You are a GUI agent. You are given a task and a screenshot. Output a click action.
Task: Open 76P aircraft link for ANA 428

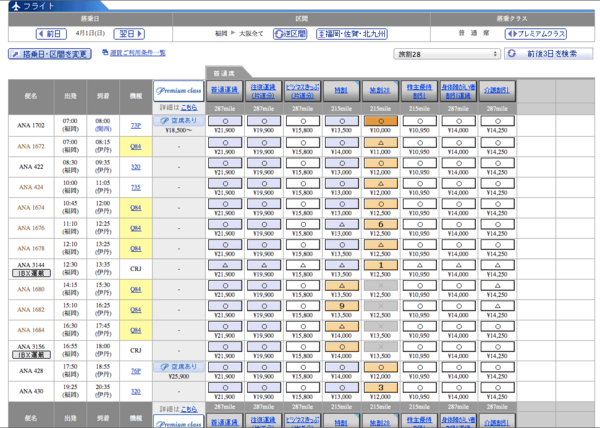[x=136, y=371]
